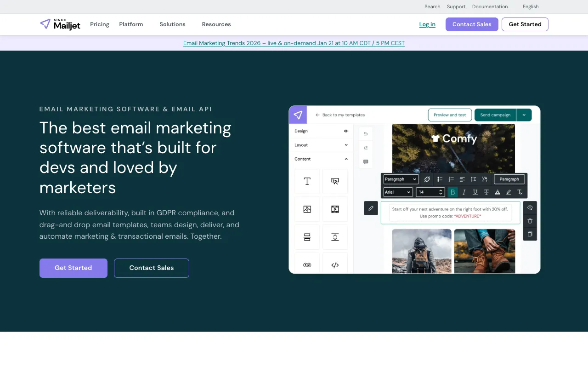Add a Spacer content block
The width and height of the screenshot is (588, 368).
(x=335, y=237)
